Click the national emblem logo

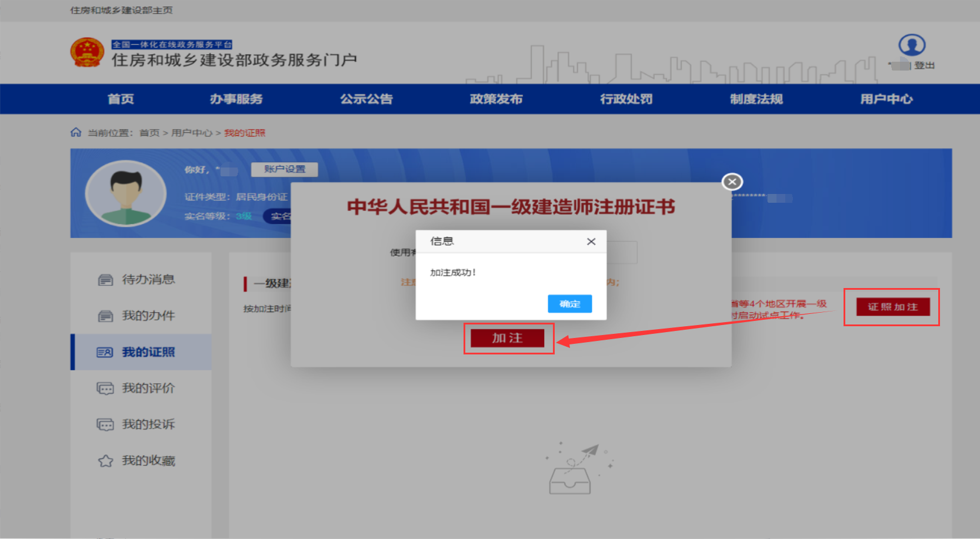(x=87, y=52)
